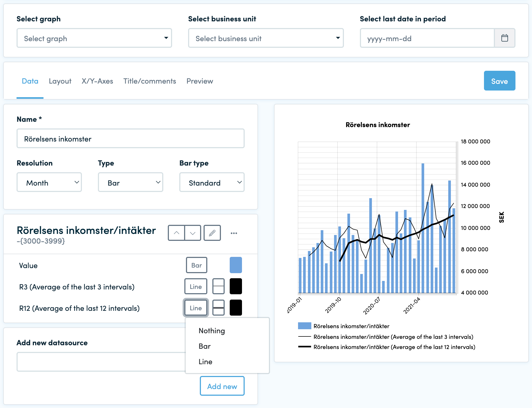Toggle the R12 row Line type button
Screen dimensions: 532x408
tap(196, 308)
